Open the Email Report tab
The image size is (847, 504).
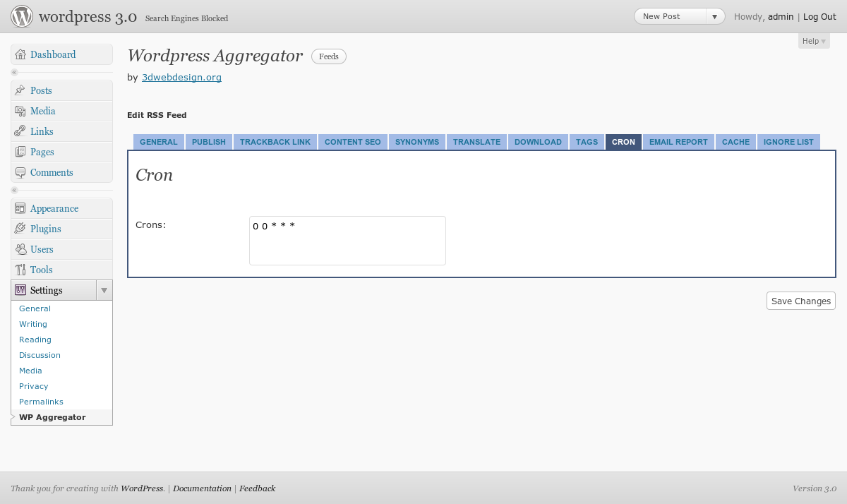pyautogui.click(x=678, y=142)
